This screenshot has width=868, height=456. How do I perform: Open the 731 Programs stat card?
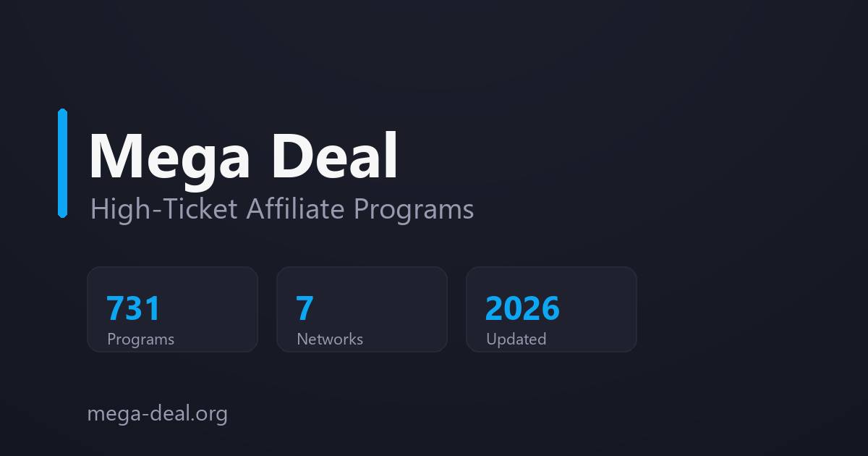(x=172, y=309)
